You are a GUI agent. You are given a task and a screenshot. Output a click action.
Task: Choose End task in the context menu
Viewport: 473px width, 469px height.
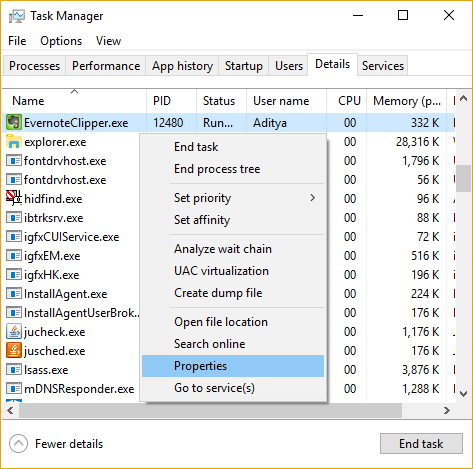(x=233, y=147)
